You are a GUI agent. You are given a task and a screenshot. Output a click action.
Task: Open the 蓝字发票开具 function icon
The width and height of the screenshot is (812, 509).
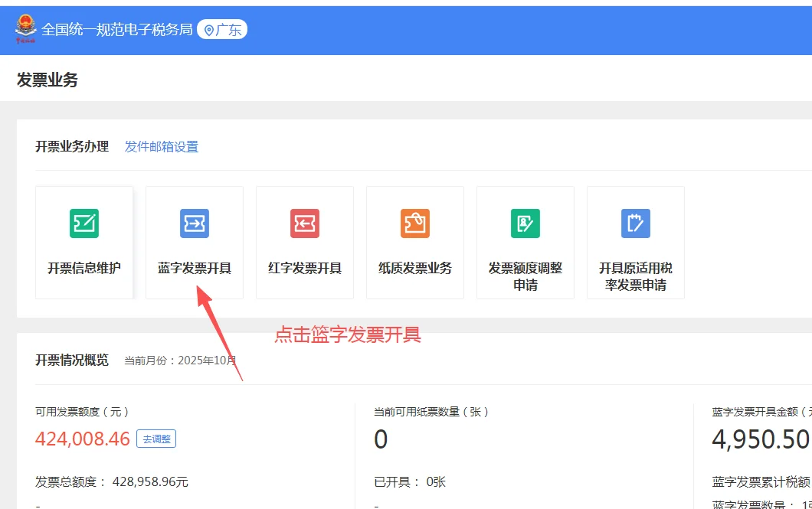coord(194,241)
